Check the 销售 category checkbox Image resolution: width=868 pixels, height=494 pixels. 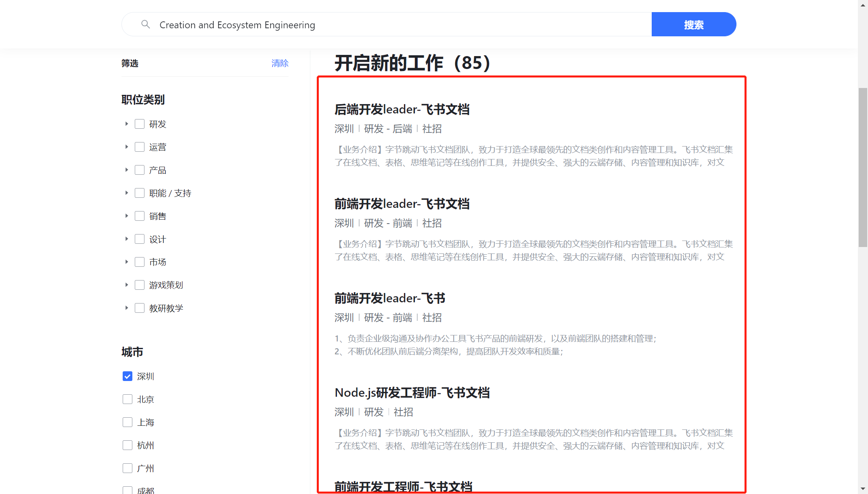pyautogui.click(x=140, y=216)
